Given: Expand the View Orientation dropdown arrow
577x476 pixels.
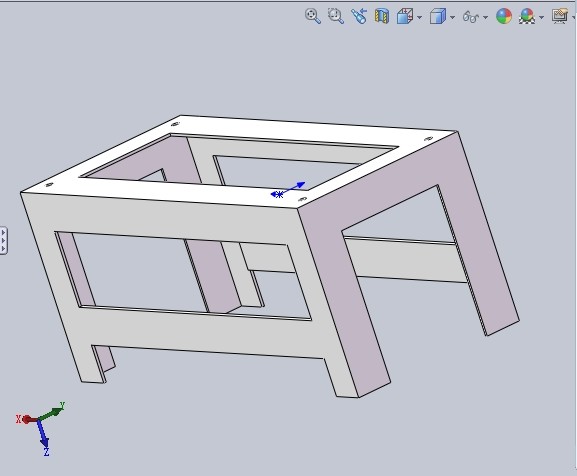Looking at the screenshot, I should coord(420,17).
